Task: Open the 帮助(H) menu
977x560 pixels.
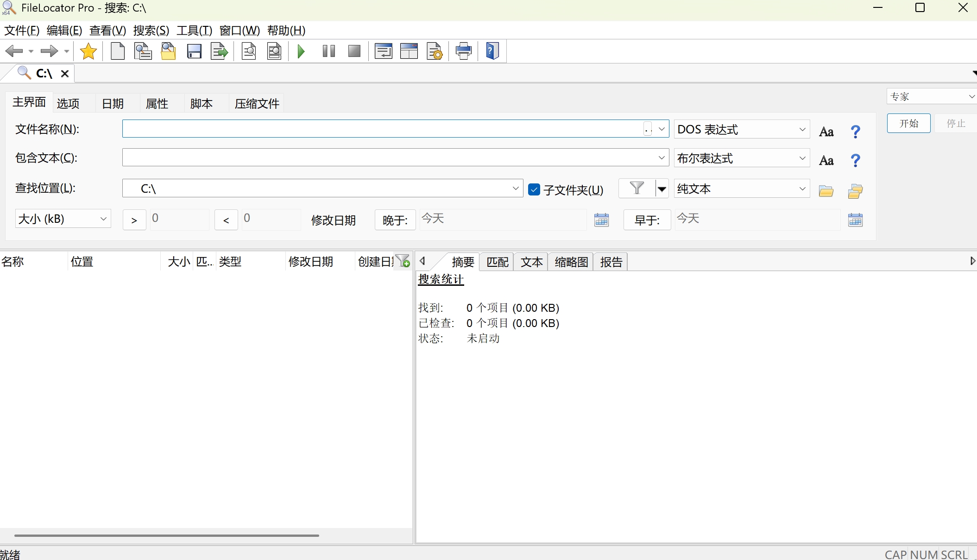Action: 286,31
